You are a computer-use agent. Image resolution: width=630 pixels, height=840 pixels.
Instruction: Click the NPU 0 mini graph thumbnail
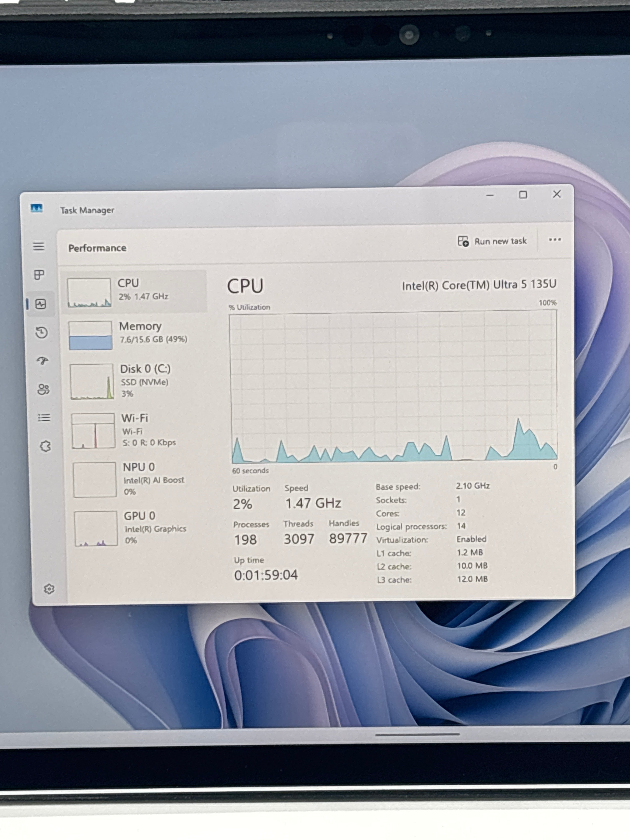coord(95,480)
